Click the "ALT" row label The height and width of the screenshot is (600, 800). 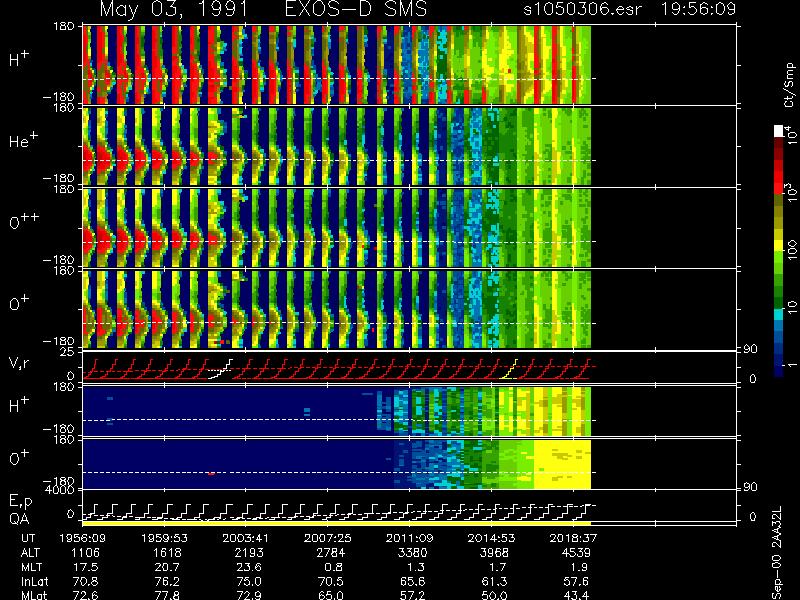[30, 553]
